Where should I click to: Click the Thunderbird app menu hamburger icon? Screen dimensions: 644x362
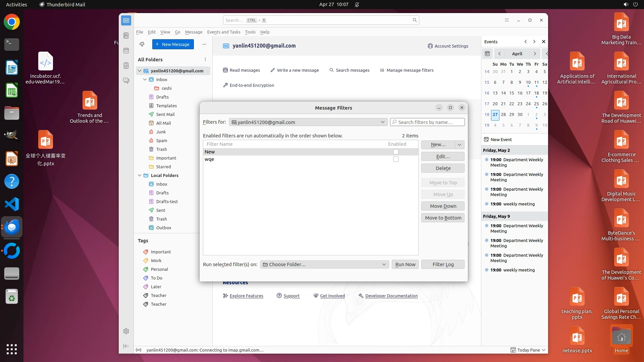tap(507, 20)
